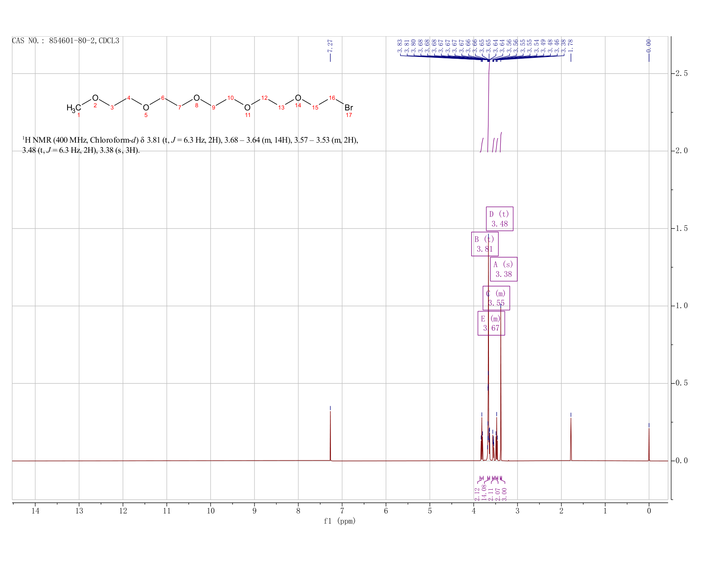Select the 1H NMR (400 MHz, Chloroform-d) description line
728x563 pixels.
click(190, 140)
